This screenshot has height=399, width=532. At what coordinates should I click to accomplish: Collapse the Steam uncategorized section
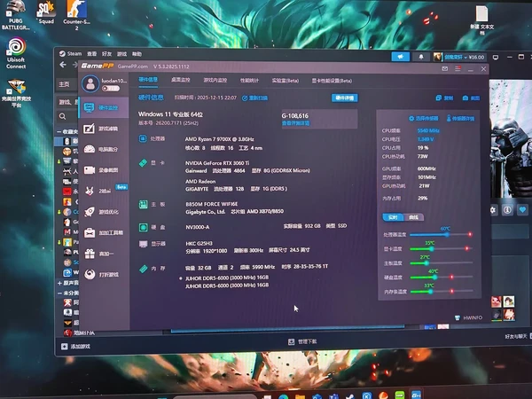coord(59,293)
